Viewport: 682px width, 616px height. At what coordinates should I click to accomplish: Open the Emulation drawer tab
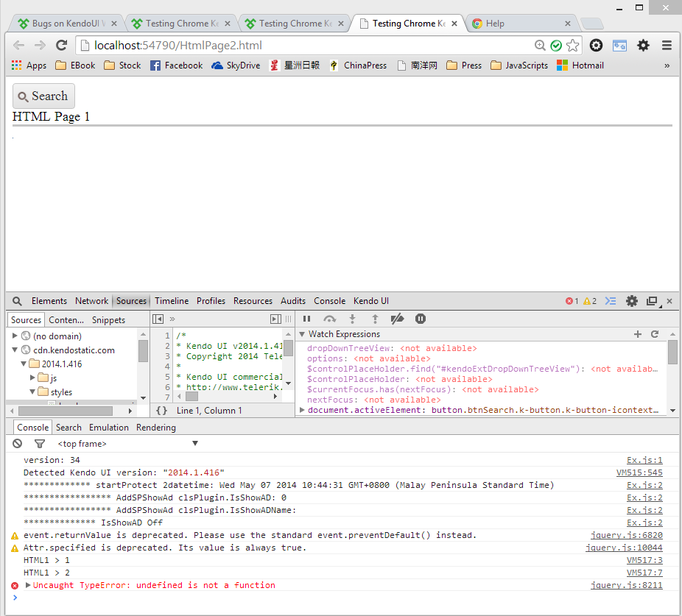coord(109,428)
